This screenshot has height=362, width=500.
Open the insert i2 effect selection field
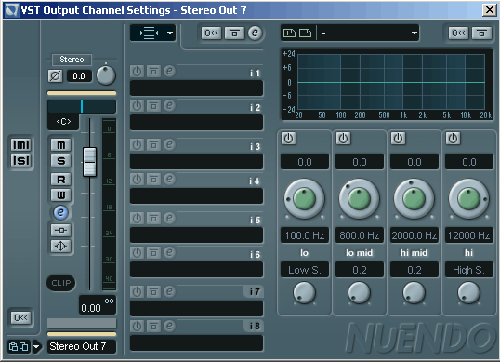[x=196, y=122]
